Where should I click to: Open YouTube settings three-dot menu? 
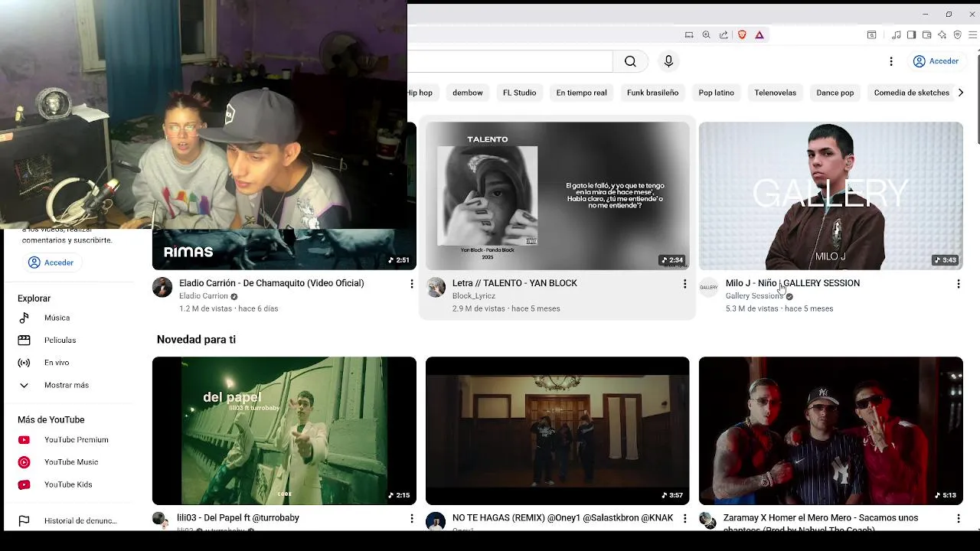(890, 61)
